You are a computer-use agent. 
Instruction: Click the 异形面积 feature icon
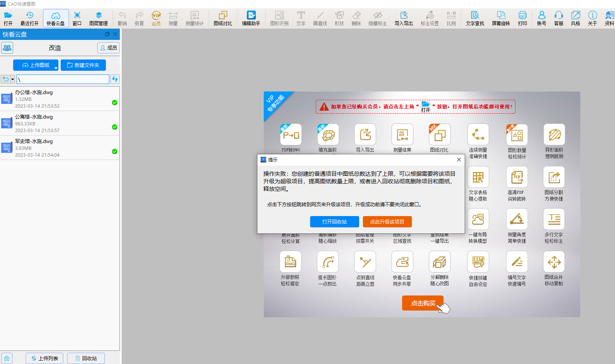554,134
